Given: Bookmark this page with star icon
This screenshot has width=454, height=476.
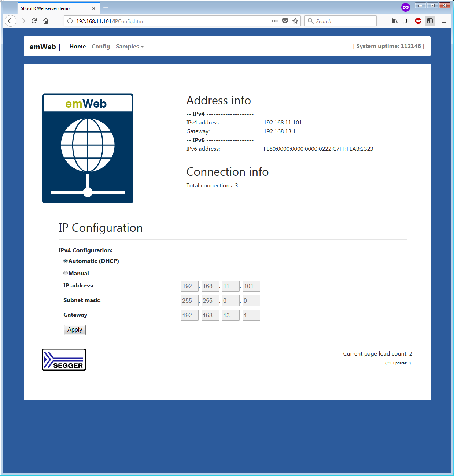Looking at the screenshot, I should pos(295,21).
